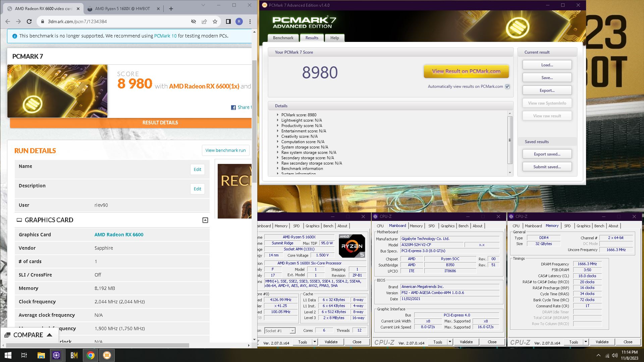Click the RESULT DETAILS orange bar
The height and width of the screenshot is (362, 644).
click(x=131, y=123)
